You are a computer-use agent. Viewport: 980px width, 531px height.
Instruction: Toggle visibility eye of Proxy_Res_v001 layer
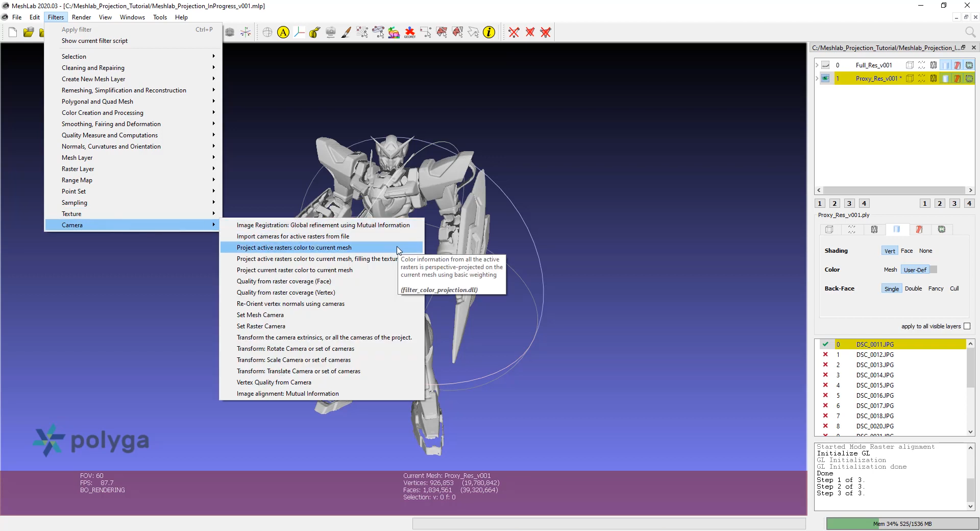(825, 79)
